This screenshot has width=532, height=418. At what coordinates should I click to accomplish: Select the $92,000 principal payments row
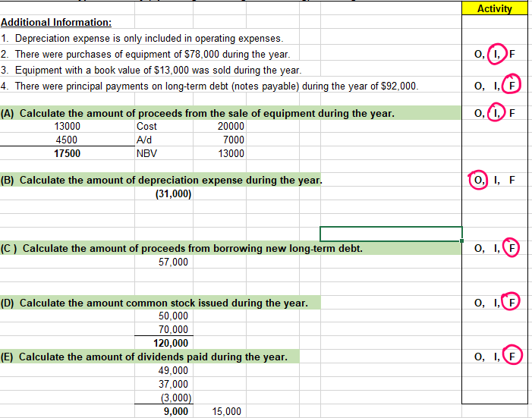pos(209,86)
